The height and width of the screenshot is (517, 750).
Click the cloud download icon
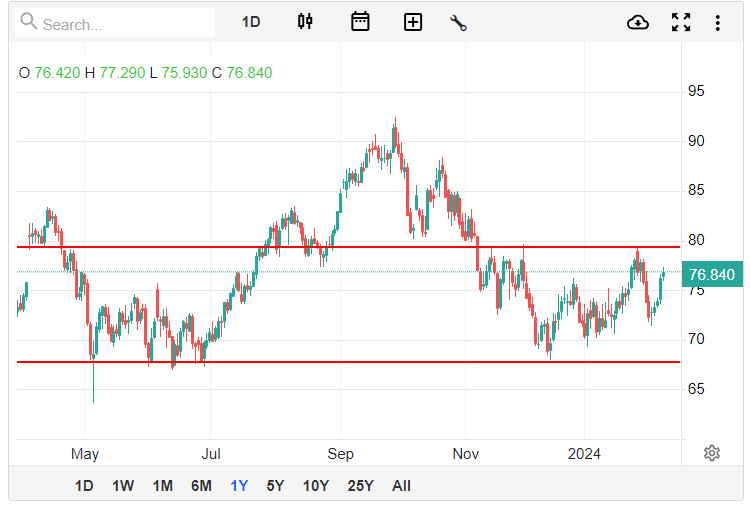pos(638,22)
